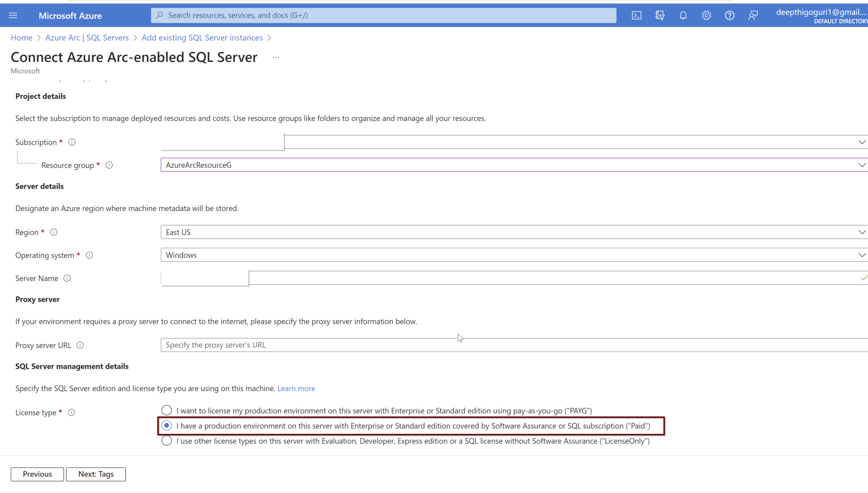
Task: Show info tooltip for Subscription
Action: click(x=72, y=142)
